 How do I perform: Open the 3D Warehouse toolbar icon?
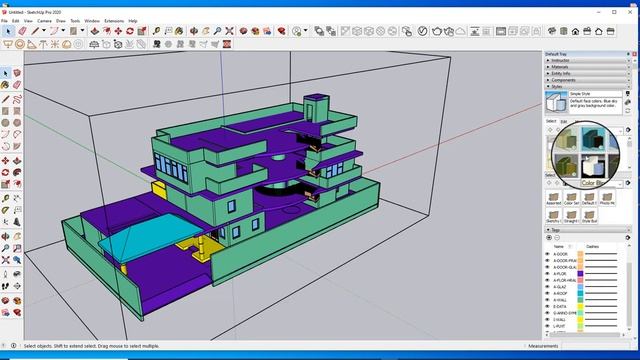pos(244,31)
